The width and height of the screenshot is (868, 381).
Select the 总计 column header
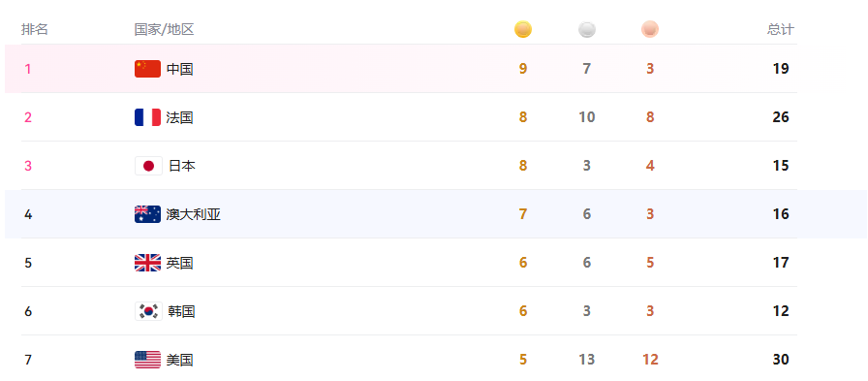(x=781, y=29)
